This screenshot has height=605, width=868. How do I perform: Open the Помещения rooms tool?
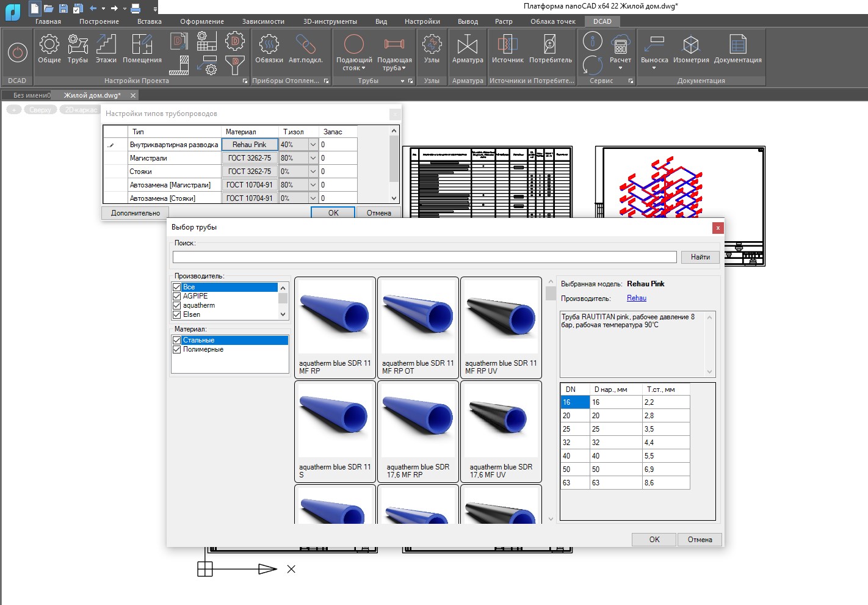click(x=142, y=48)
